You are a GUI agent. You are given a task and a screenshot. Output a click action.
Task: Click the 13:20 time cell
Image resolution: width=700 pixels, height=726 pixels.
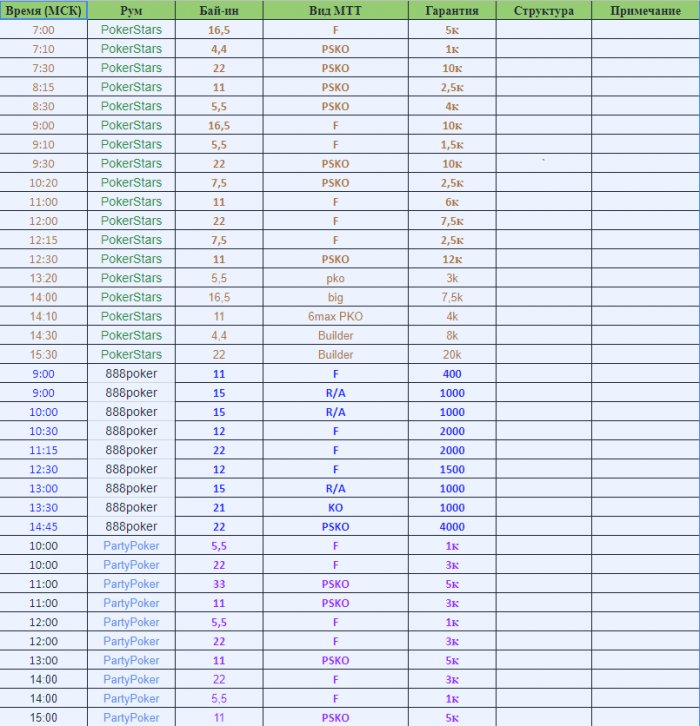click(44, 278)
